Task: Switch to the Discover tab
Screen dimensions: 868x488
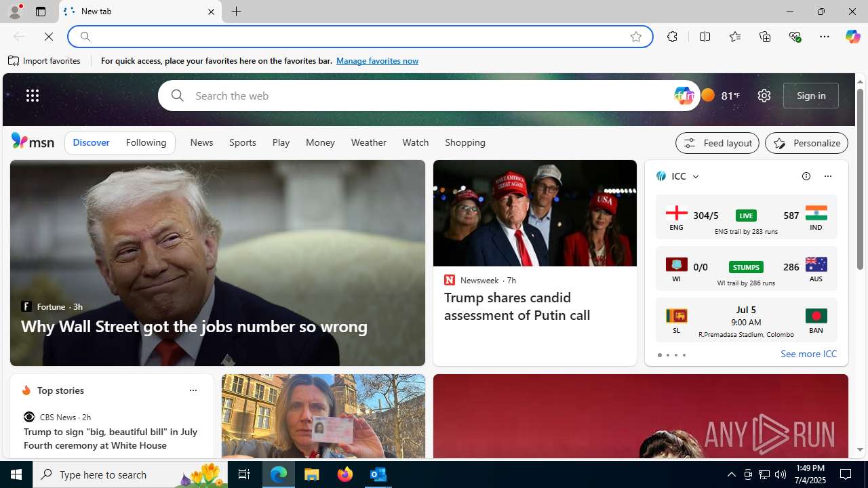Action: [91, 142]
